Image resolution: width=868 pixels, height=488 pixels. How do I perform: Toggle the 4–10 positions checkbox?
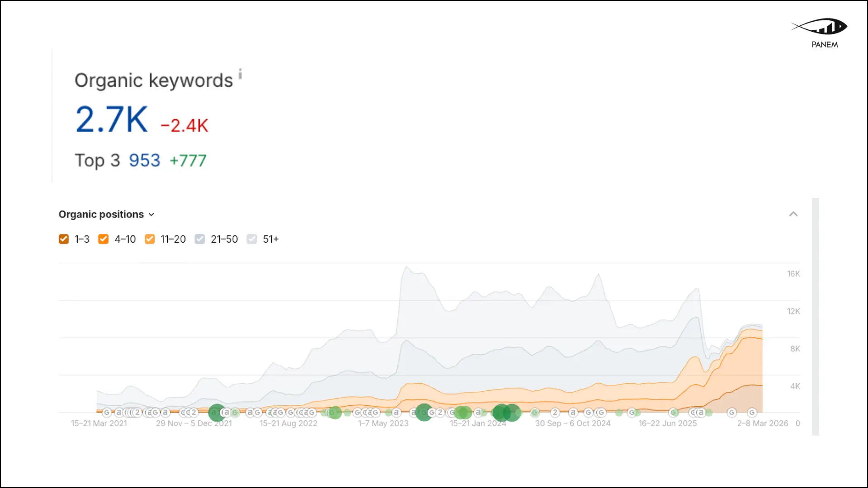104,239
